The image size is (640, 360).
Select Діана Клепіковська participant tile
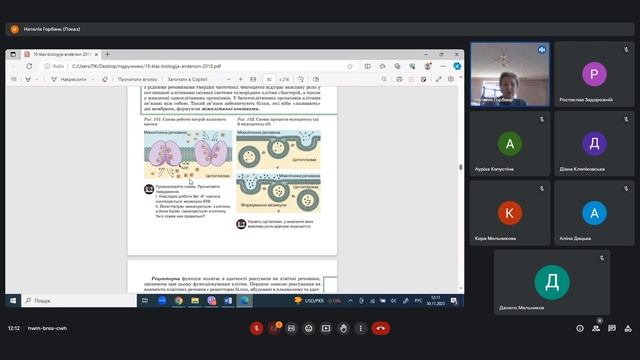click(x=594, y=144)
